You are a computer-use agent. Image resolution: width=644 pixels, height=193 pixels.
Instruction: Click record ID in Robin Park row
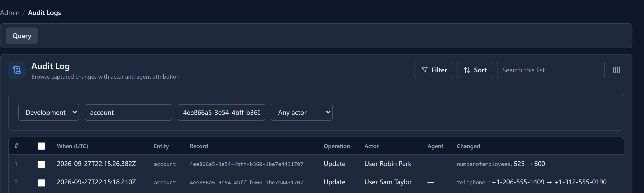pos(246,164)
